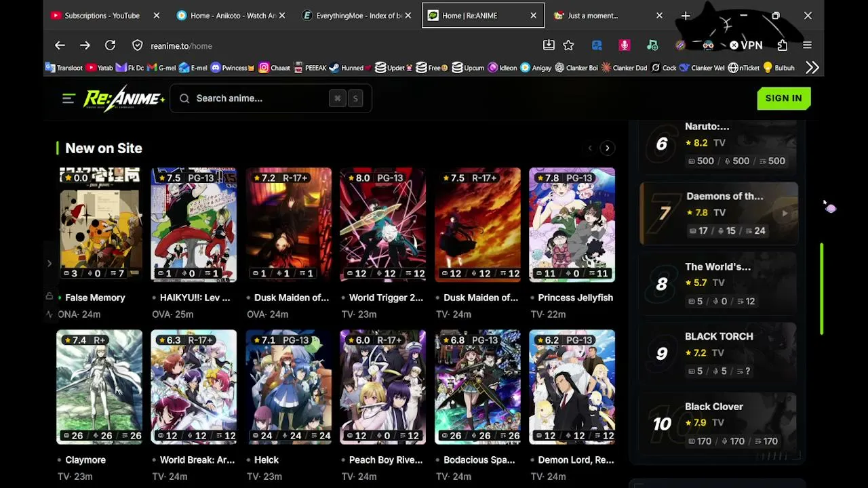Bookmark this page with the star icon
This screenshot has width=868, height=488.
(x=568, y=45)
